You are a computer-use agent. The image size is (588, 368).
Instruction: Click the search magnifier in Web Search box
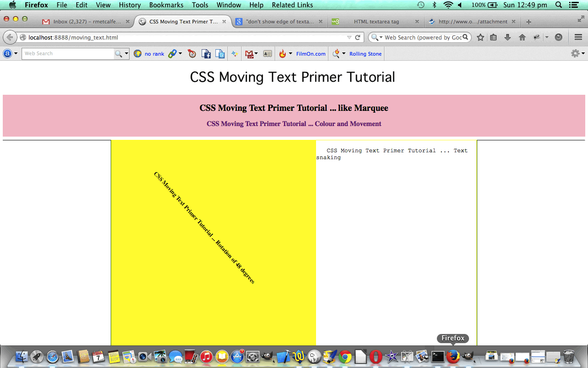click(x=119, y=54)
